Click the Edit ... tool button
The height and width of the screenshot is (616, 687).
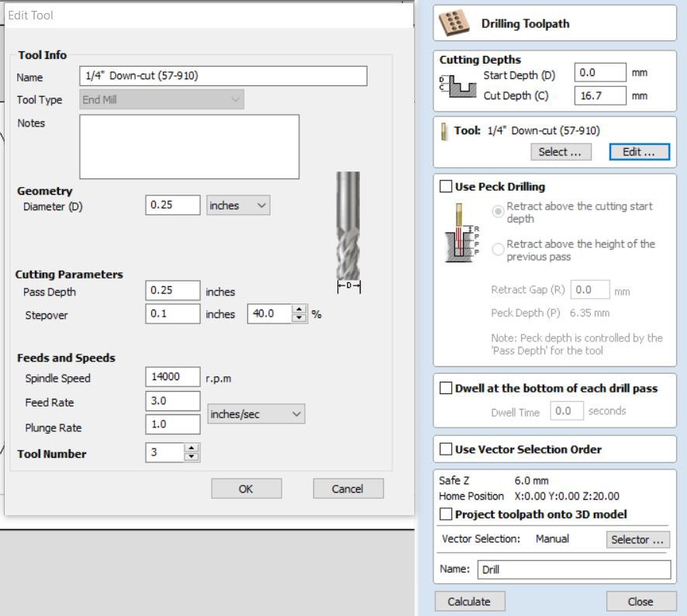(x=639, y=152)
